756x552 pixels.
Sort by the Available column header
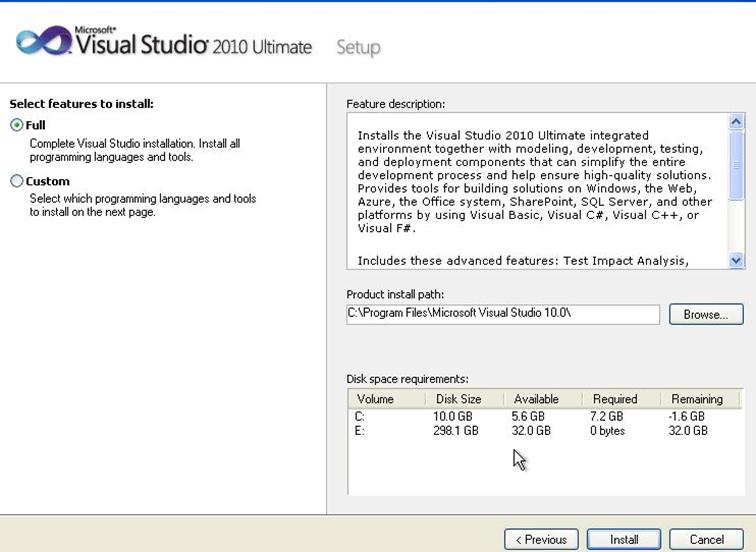(543, 399)
